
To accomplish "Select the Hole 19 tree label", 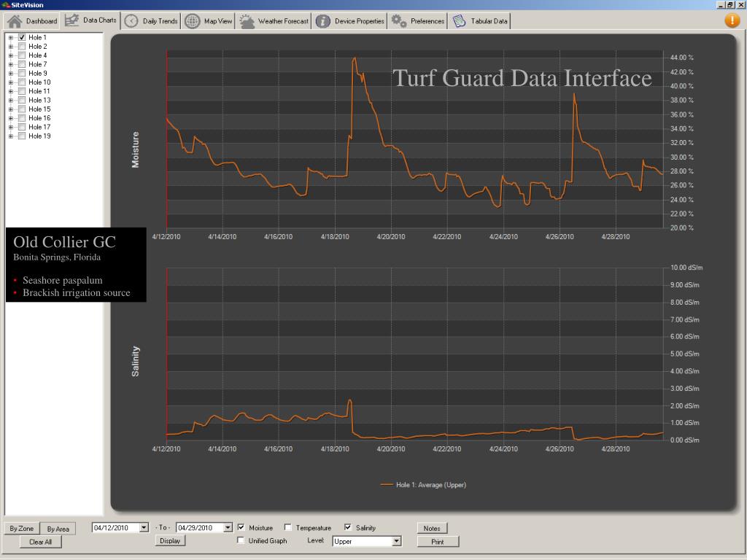I will (39, 136).
